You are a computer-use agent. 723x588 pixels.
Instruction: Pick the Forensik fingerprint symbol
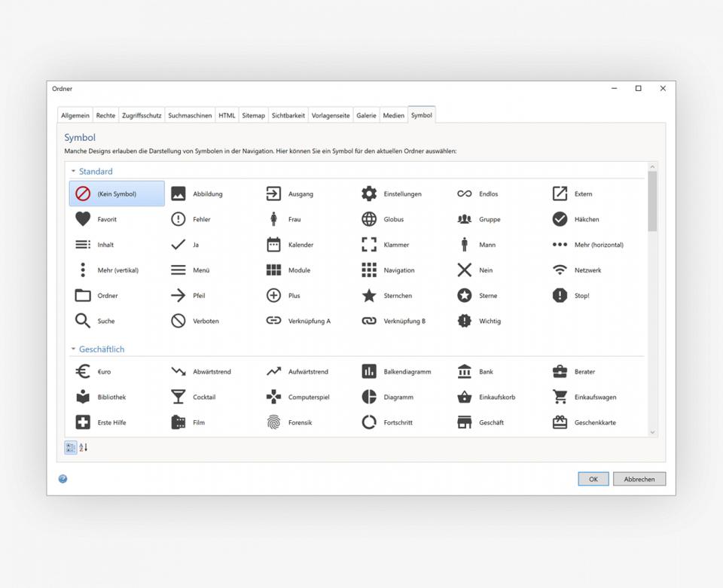pos(273,422)
